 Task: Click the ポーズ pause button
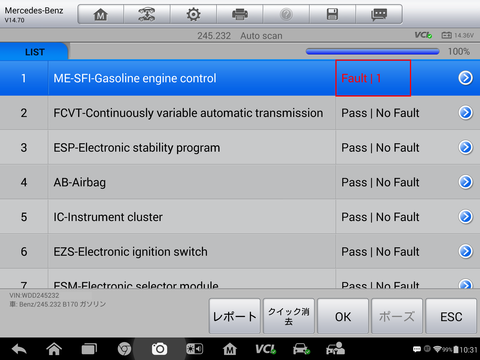(x=397, y=316)
